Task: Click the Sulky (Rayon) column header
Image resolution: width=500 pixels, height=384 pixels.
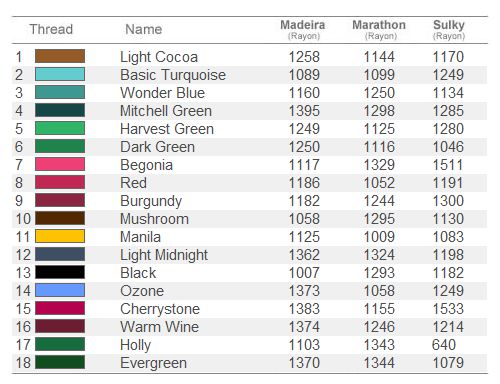Action: (449, 29)
